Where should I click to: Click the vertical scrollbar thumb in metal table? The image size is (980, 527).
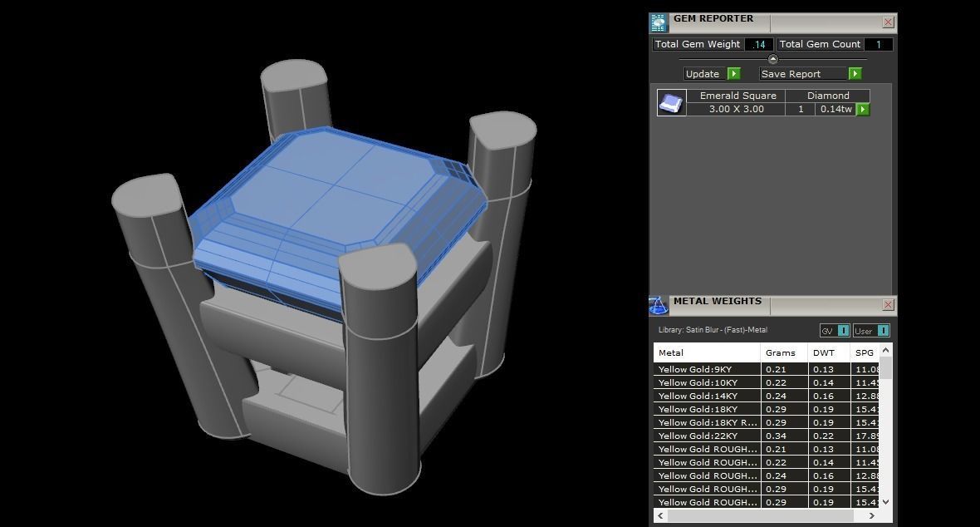pos(885,368)
